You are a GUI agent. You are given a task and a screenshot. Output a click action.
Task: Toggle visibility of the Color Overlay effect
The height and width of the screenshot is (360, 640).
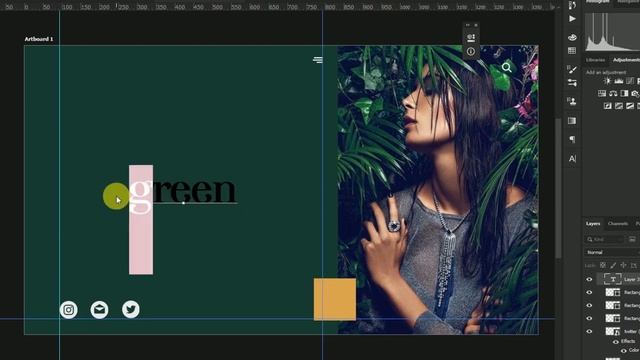(x=623, y=351)
